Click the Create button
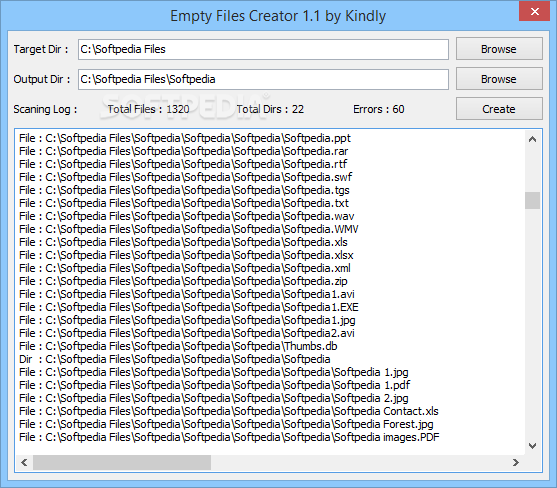Viewport: 557px width, 488px height. pos(499,109)
